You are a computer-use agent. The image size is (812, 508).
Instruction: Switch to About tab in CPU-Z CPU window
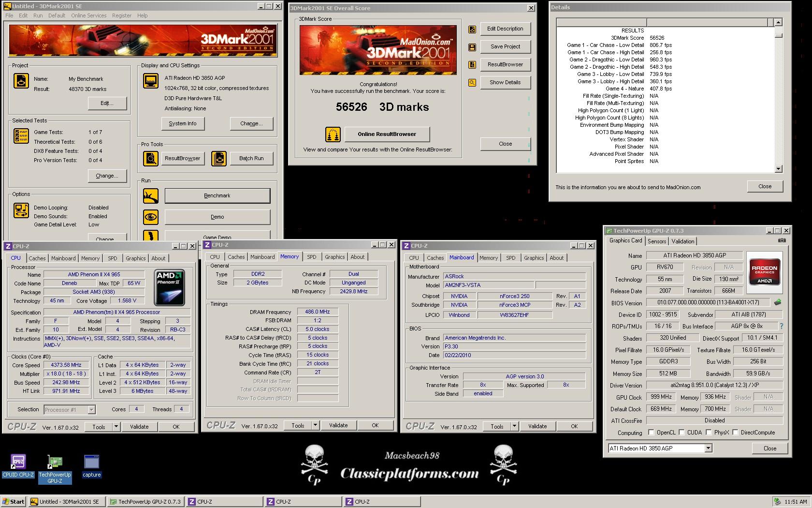coord(159,258)
